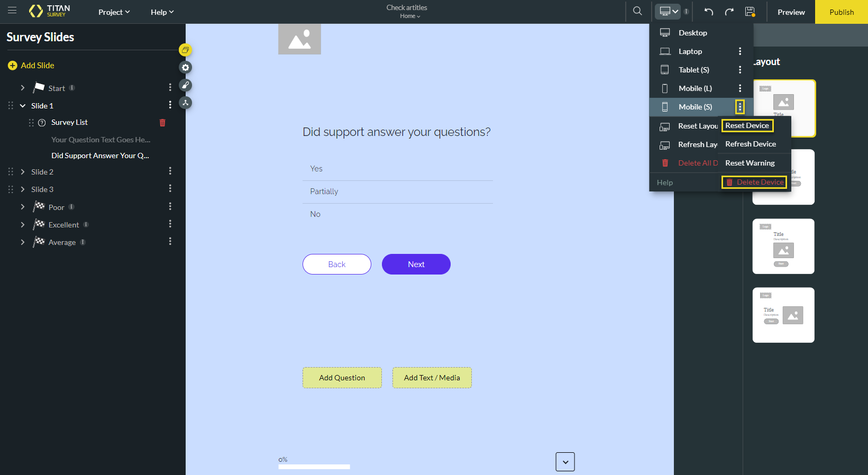Delete Survey List with red trash icon
Image resolution: width=868 pixels, height=475 pixels.
[x=162, y=123]
